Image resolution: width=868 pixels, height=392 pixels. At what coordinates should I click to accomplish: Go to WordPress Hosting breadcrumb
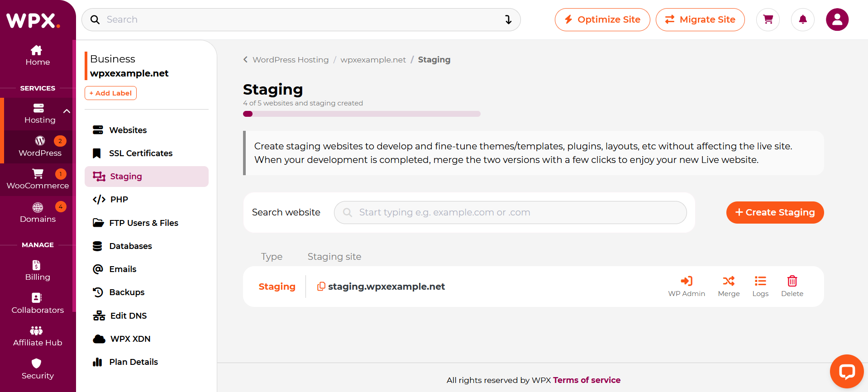291,60
